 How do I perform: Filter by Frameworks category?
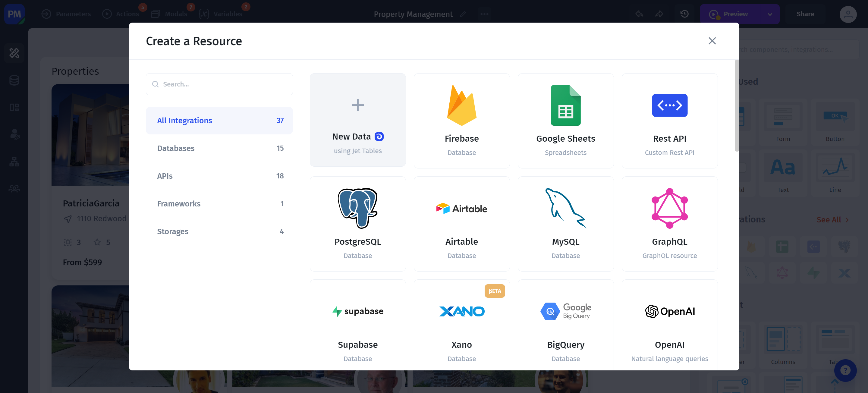click(219, 203)
